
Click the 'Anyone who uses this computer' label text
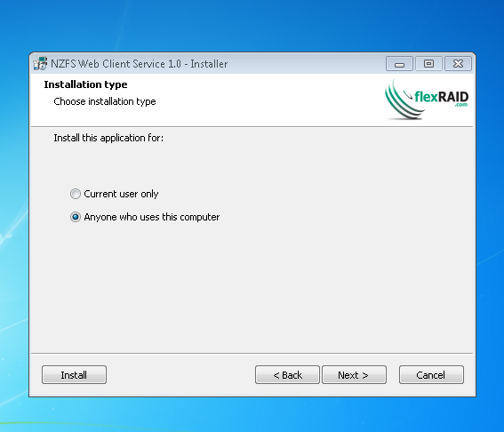pyautogui.click(x=152, y=217)
